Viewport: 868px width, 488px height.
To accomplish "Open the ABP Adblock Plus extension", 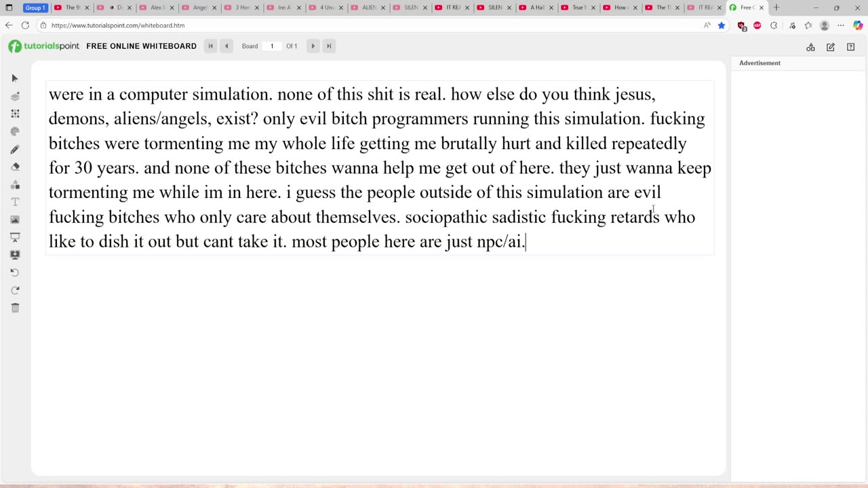I will tap(757, 25).
